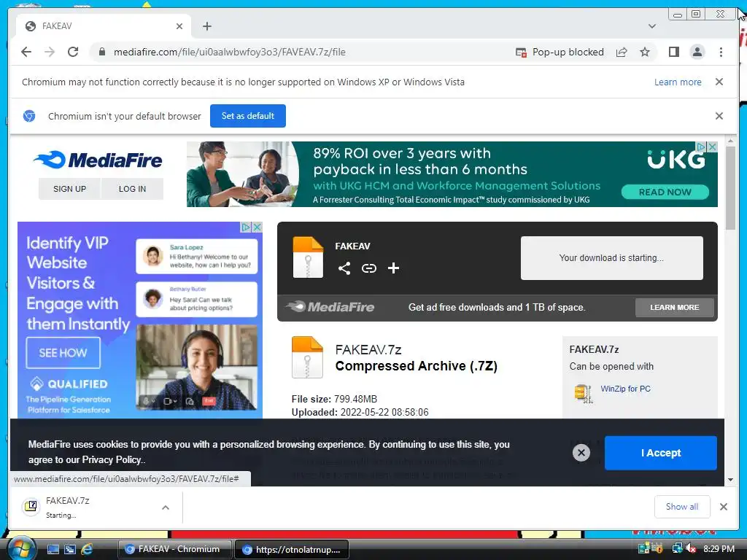Bookmark this tab with the star
The width and height of the screenshot is (747, 560).
tap(645, 52)
